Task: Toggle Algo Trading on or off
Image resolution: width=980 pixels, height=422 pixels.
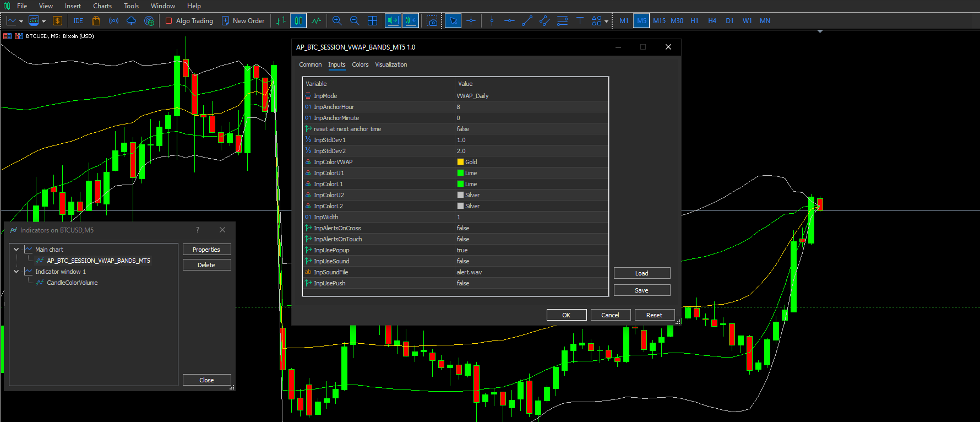Action: (x=189, y=21)
